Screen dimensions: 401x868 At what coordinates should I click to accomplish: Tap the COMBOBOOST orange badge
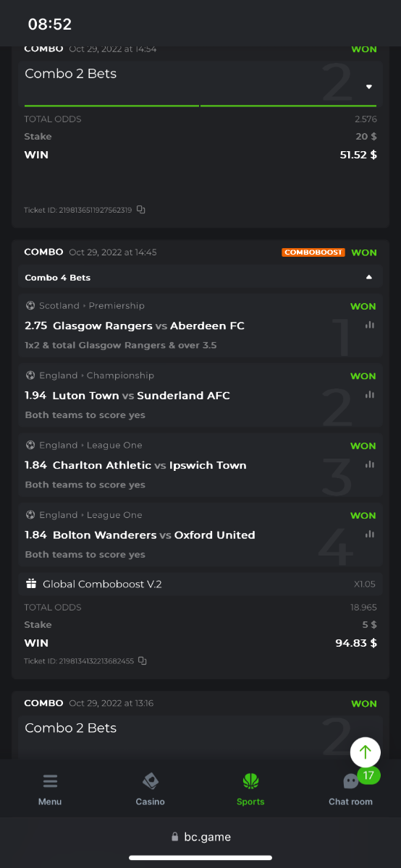pyautogui.click(x=314, y=252)
